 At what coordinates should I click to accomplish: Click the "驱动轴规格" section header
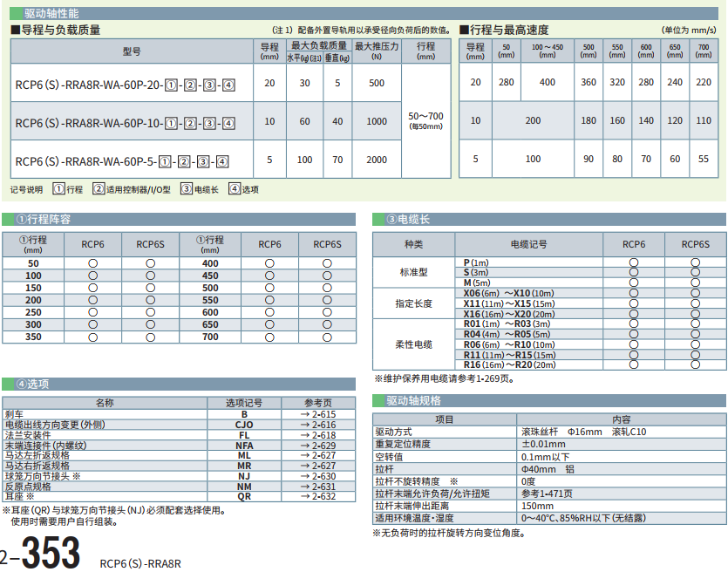click(550, 401)
